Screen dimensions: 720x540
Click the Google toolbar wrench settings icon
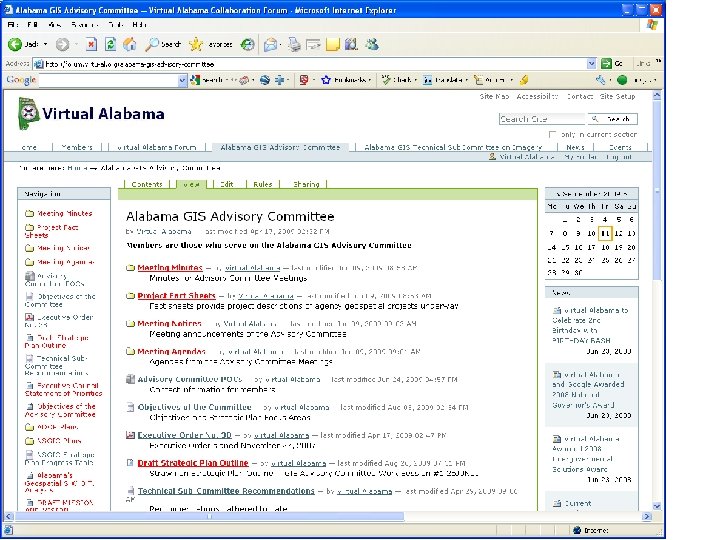pos(600,80)
